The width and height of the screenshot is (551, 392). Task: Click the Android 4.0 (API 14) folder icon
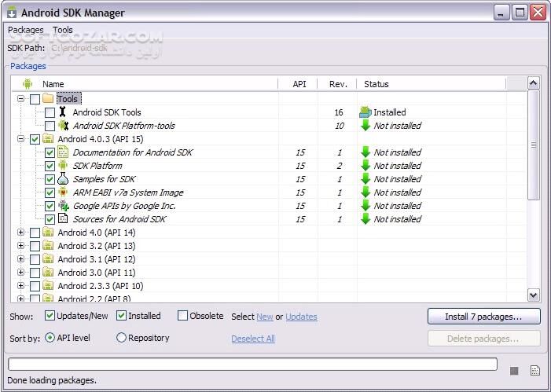(48, 233)
